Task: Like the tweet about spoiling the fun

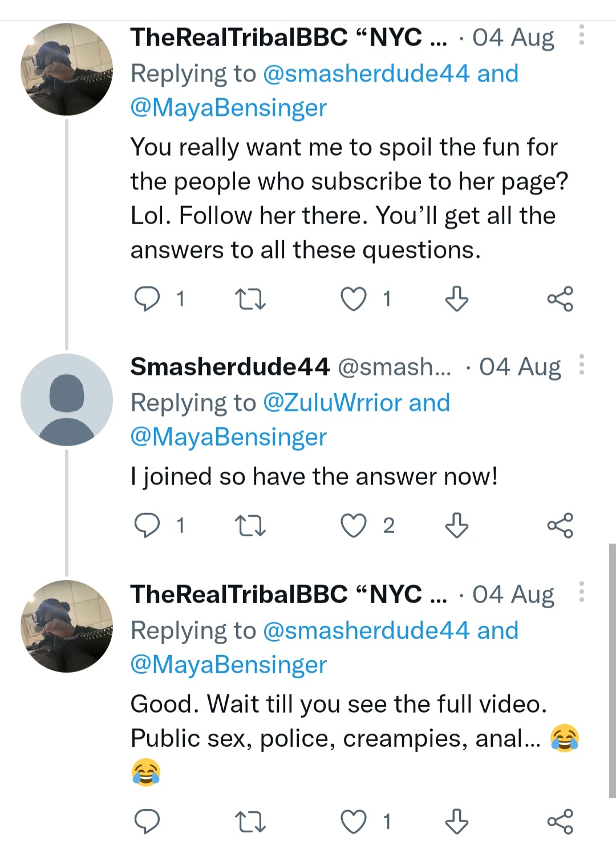Action: [x=353, y=298]
